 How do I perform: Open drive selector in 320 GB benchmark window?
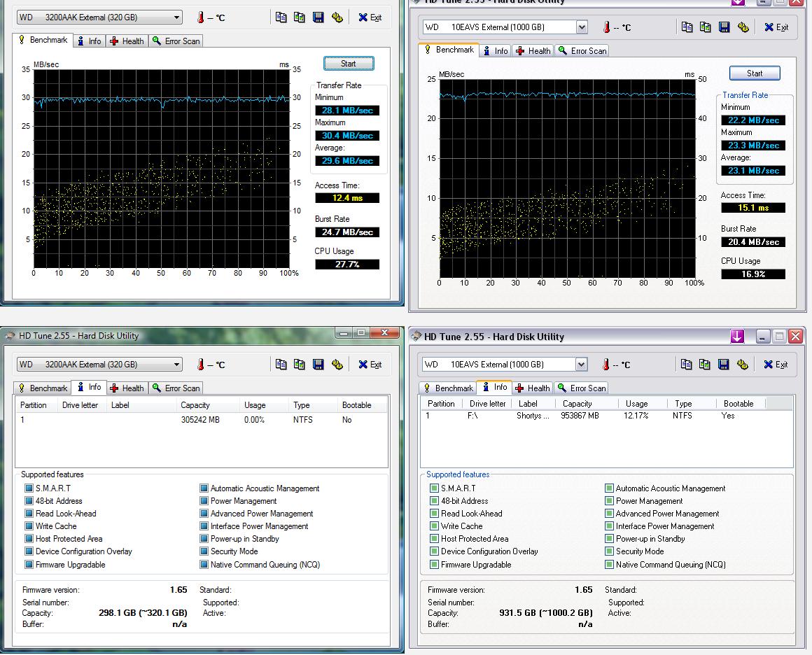[99, 17]
